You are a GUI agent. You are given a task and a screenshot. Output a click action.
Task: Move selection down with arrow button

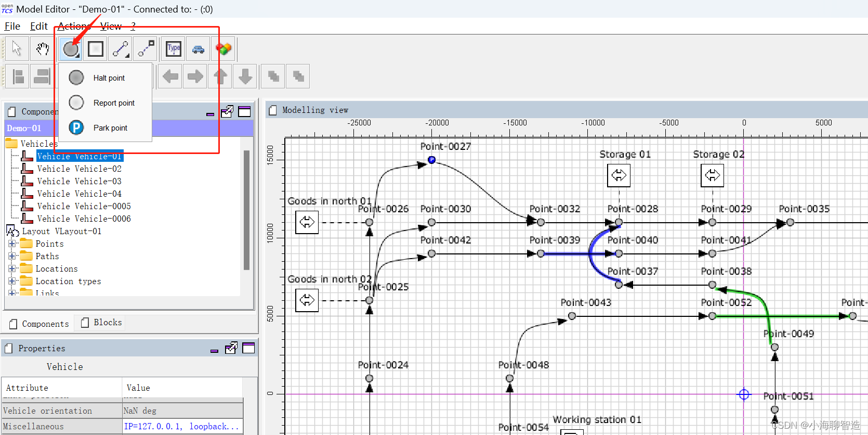click(x=245, y=76)
